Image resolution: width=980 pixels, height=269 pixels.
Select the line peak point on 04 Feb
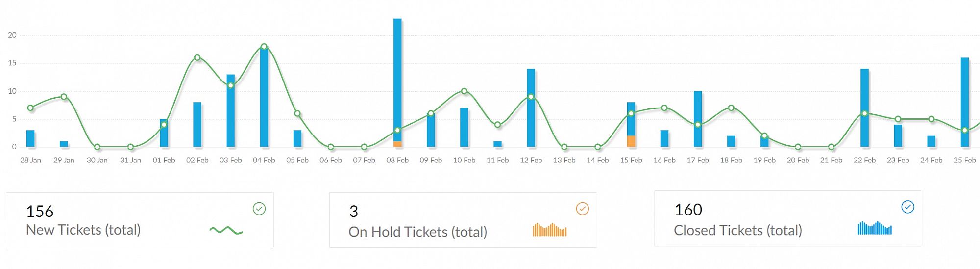click(264, 47)
